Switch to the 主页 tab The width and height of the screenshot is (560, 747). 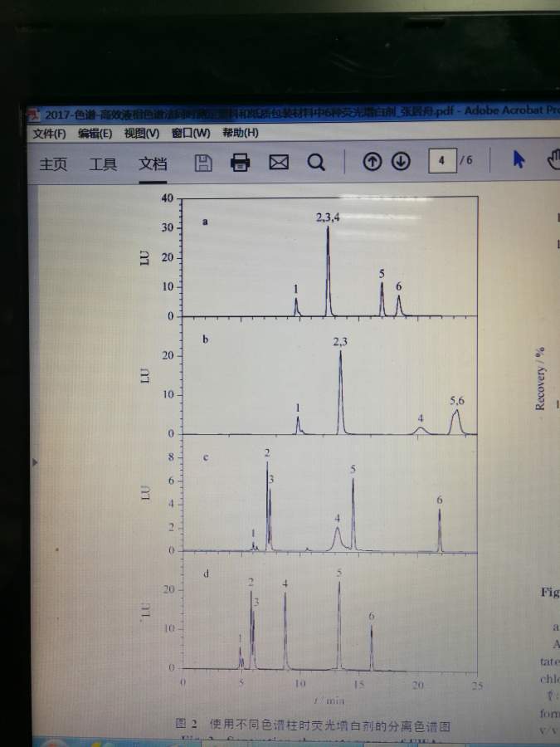point(53,164)
